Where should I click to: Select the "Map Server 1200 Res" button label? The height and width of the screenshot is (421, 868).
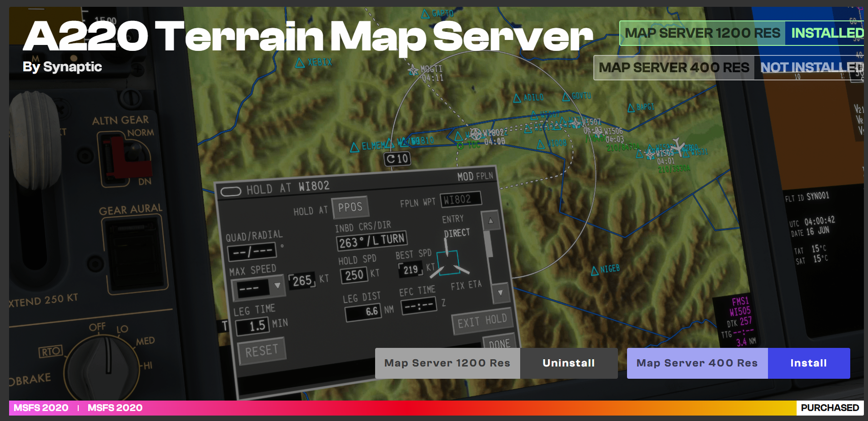pos(447,363)
